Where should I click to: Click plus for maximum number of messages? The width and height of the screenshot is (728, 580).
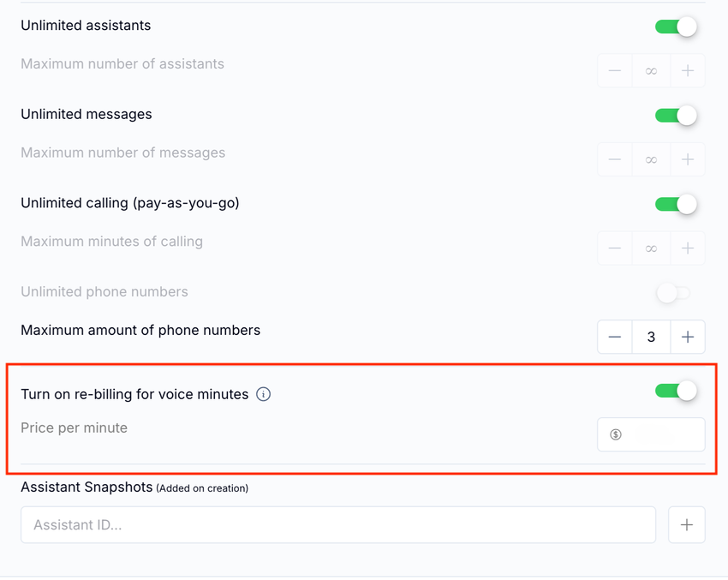[x=688, y=159]
